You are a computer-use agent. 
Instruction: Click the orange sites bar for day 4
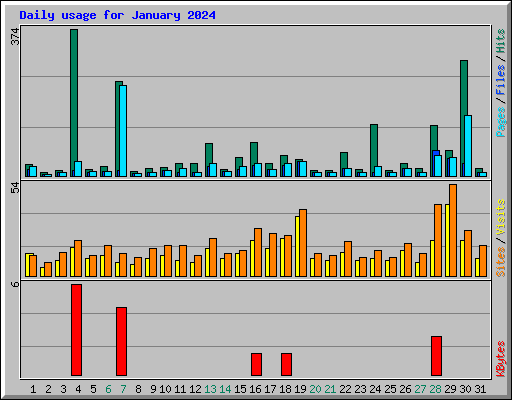(78, 258)
